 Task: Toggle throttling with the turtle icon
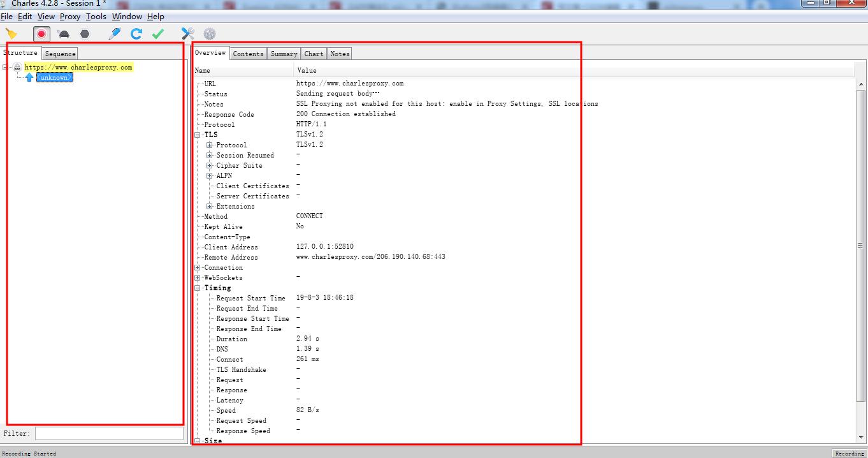(x=64, y=34)
